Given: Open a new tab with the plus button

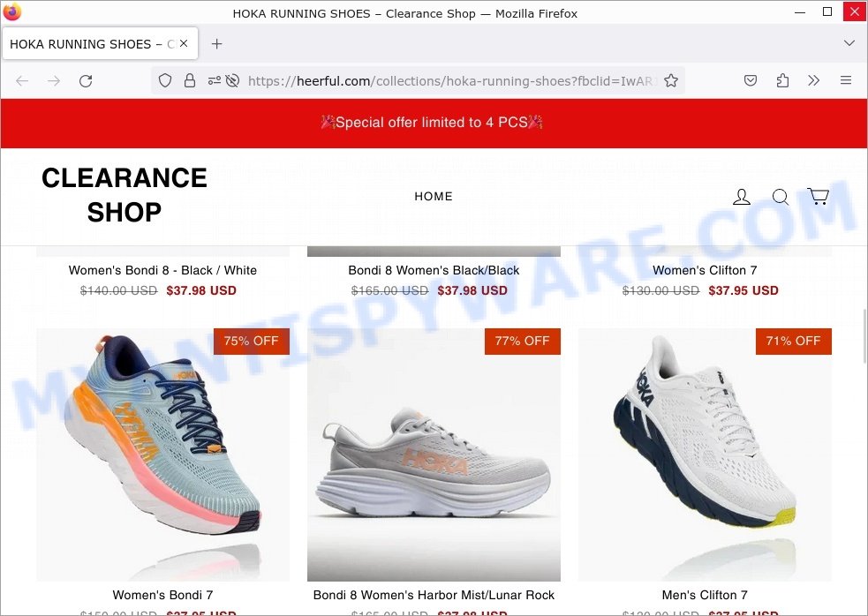Looking at the screenshot, I should click(x=217, y=44).
